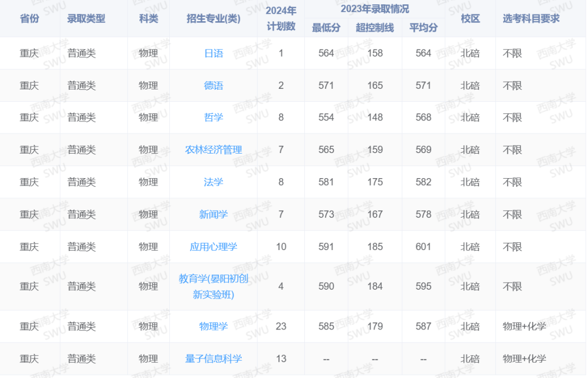Image resolution: width=588 pixels, height=378 pixels.
Task: Click the 招生专业(类) column header
Action: pos(213,18)
